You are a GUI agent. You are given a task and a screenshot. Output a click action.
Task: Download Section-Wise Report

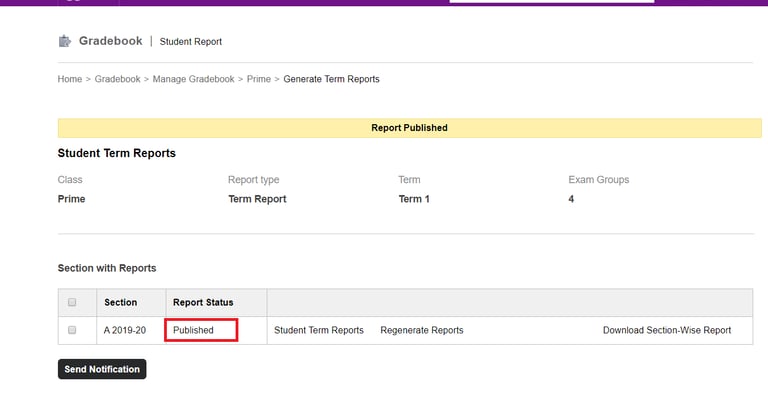[667, 330]
